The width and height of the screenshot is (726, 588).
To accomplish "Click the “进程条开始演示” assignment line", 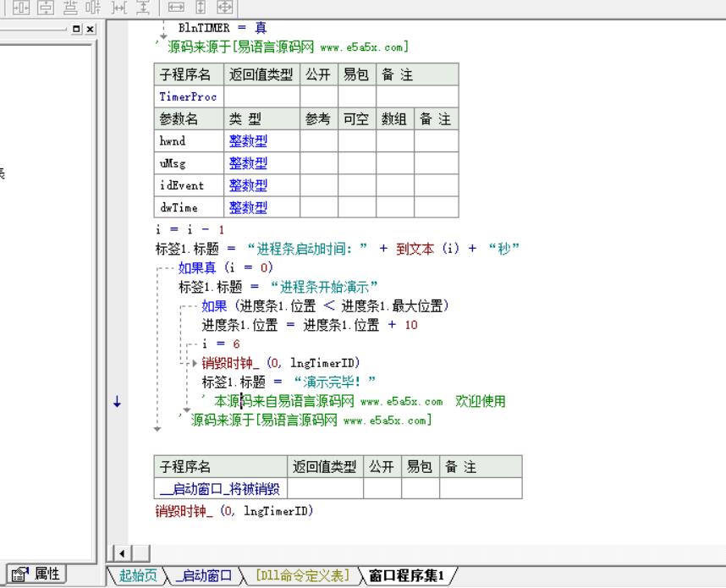I will [278, 287].
